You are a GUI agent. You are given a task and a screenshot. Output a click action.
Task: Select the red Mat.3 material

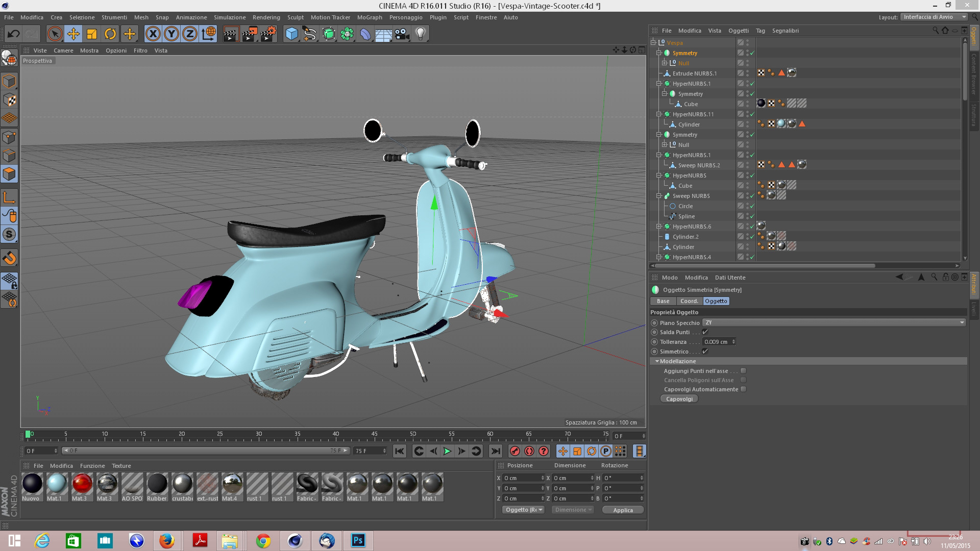pos(82,487)
